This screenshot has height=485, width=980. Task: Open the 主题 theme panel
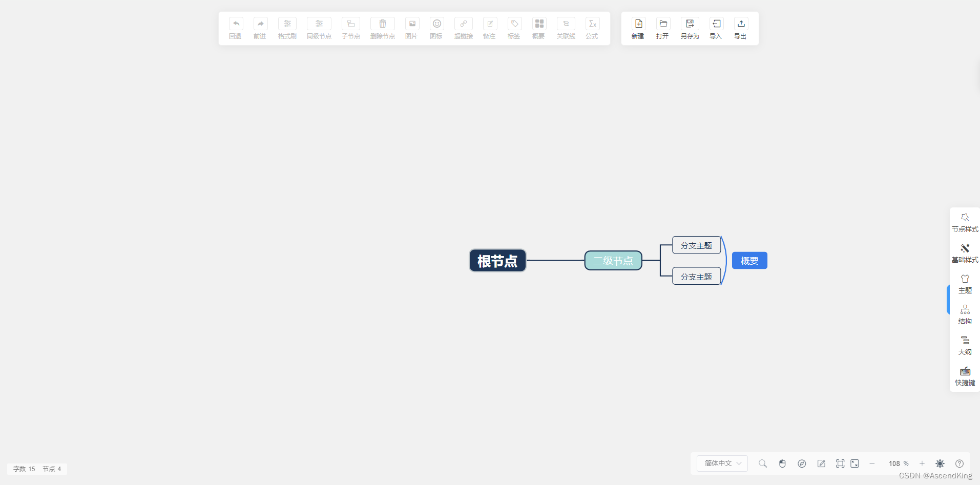(964, 283)
